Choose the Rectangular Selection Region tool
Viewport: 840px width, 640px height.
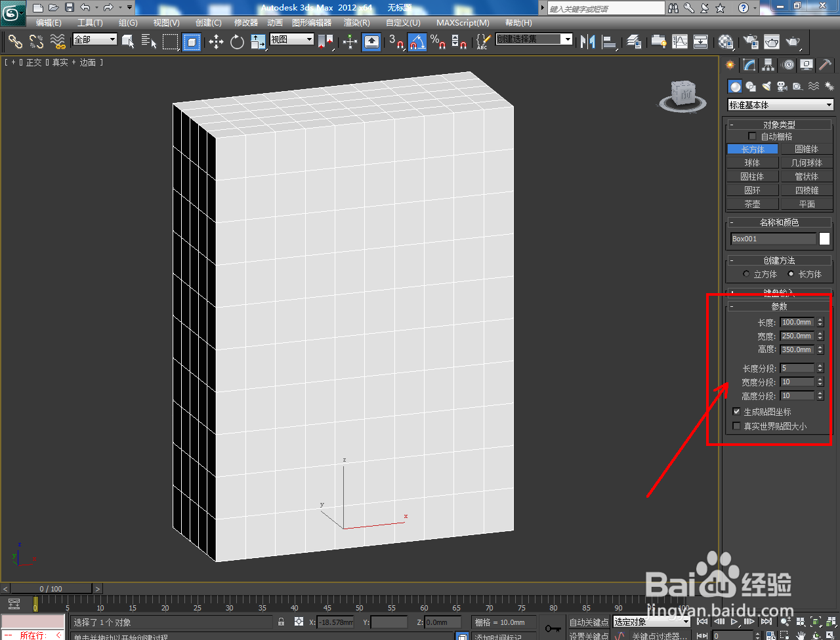click(x=171, y=41)
